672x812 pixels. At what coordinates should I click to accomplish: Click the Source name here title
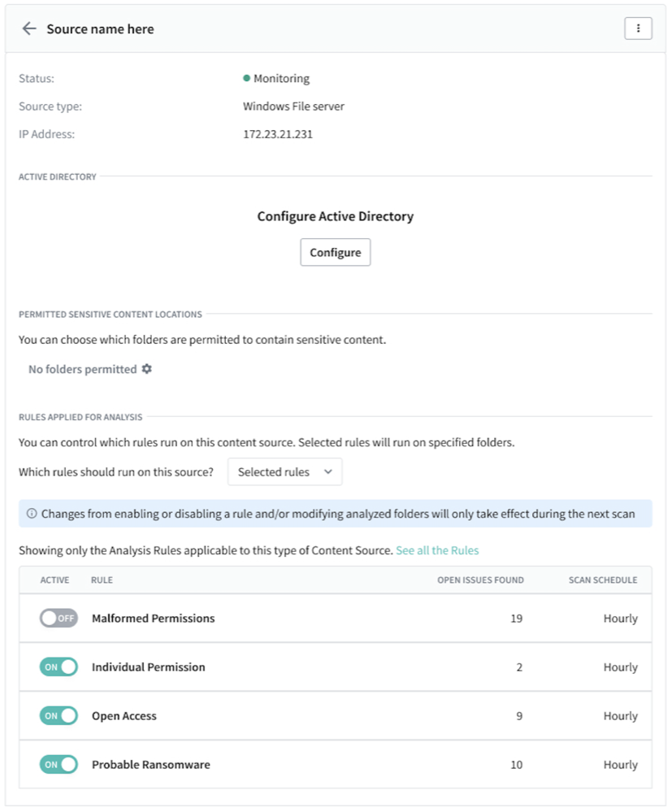[x=100, y=28]
